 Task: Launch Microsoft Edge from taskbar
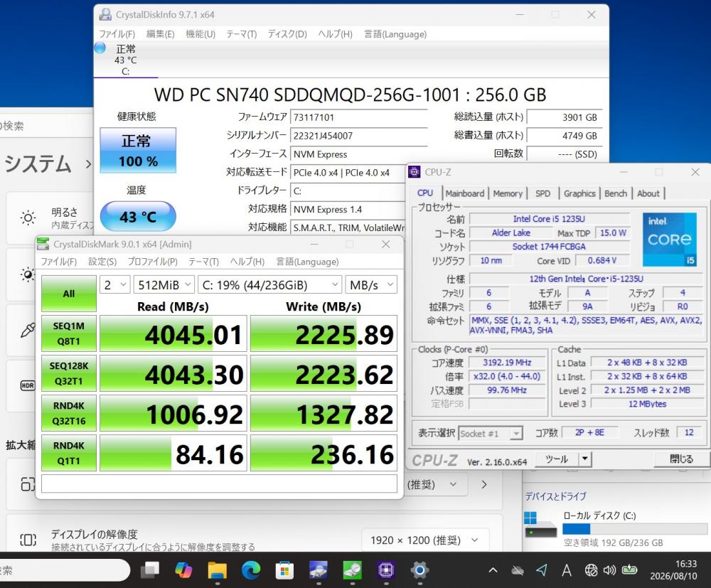251,570
